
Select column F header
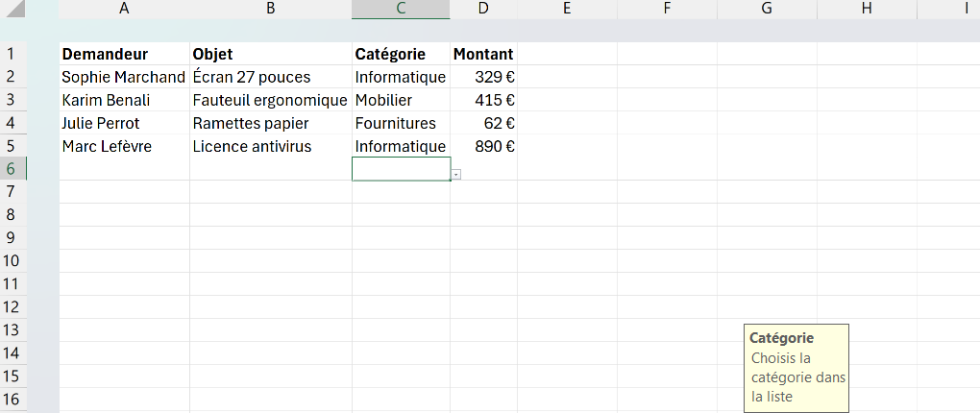(x=667, y=9)
